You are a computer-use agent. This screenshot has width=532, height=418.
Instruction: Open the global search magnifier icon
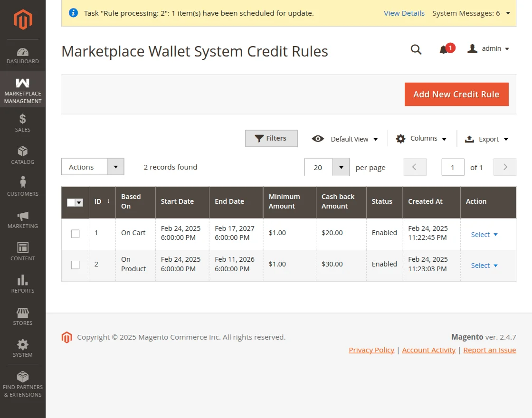(x=416, y=49)
